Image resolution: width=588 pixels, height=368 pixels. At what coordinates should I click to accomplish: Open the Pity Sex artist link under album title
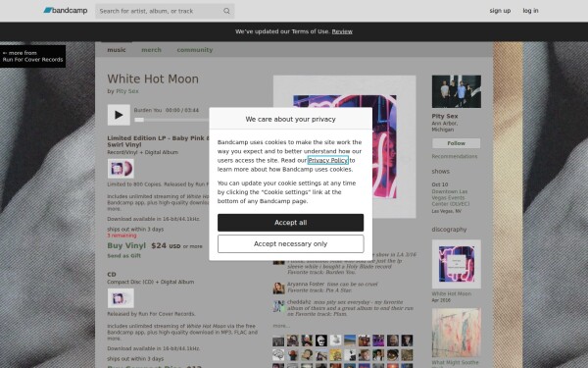click(x=127, y=91)
